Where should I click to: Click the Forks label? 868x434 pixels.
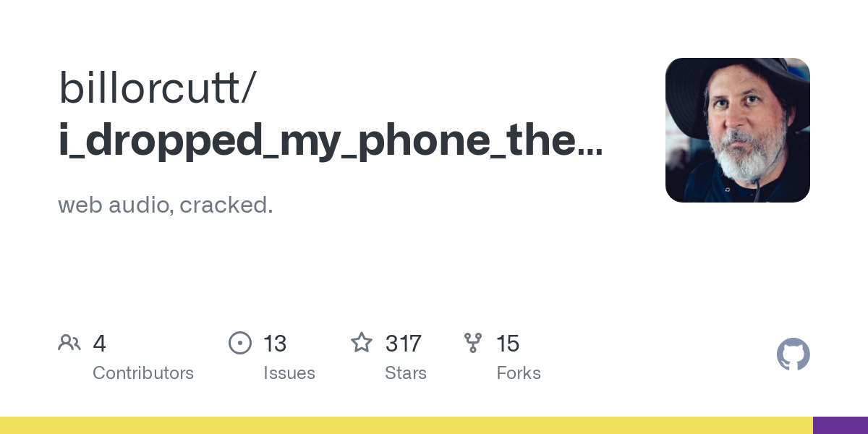pyautogui.click(x=519, y=373)
